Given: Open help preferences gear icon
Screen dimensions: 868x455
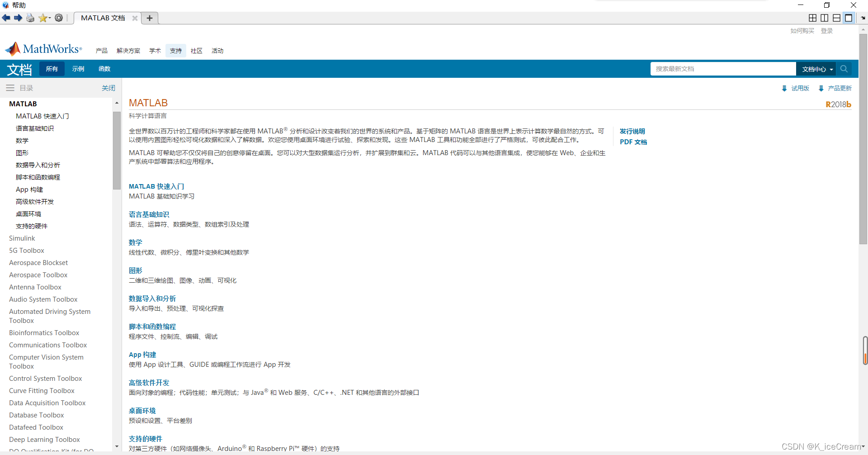Looking at the screenshot, I should point(59,18).
